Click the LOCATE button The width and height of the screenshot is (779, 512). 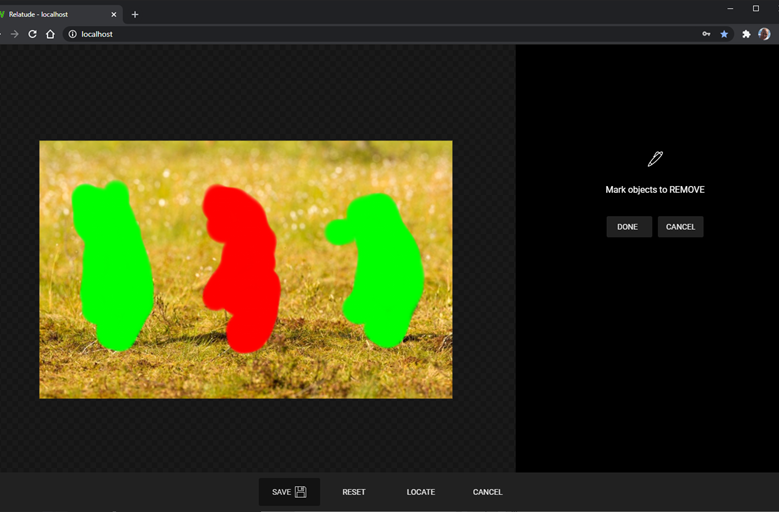[421, 492]
